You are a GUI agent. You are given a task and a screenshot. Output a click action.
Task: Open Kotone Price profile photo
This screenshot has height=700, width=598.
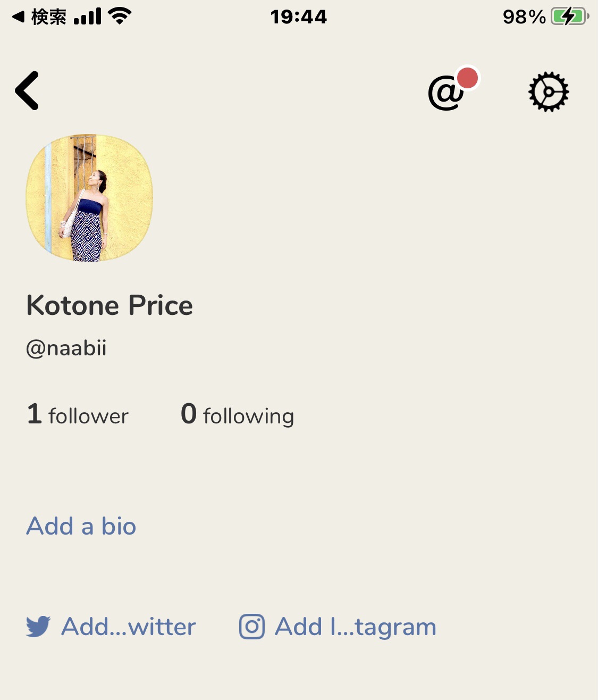(89, 198)
